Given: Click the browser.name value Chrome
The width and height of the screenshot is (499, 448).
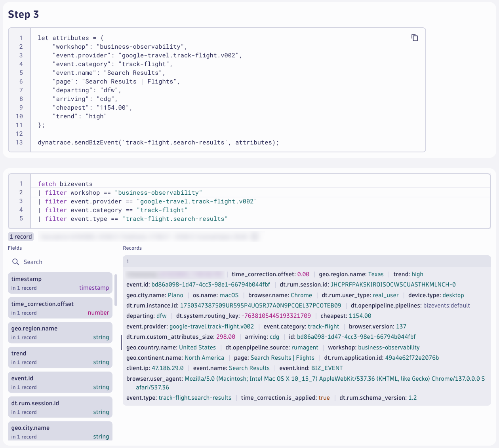Looking at the screenshot, I should (301, 295).
